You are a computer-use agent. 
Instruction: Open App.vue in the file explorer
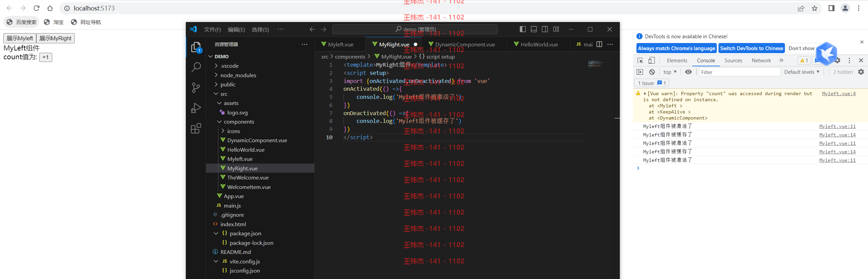point(260,196)
